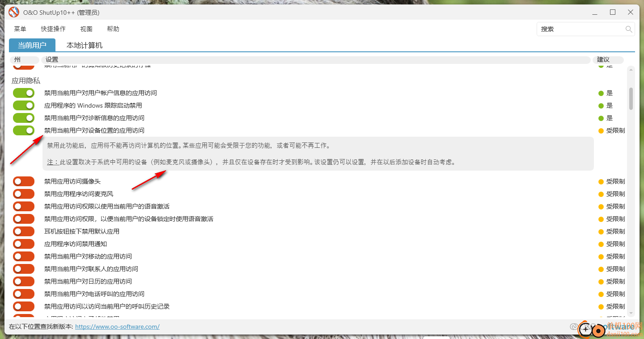The height and width of the screenshot is (339, 644).
Task: Toggle app access to call history switch
Action: pos(24,306)
